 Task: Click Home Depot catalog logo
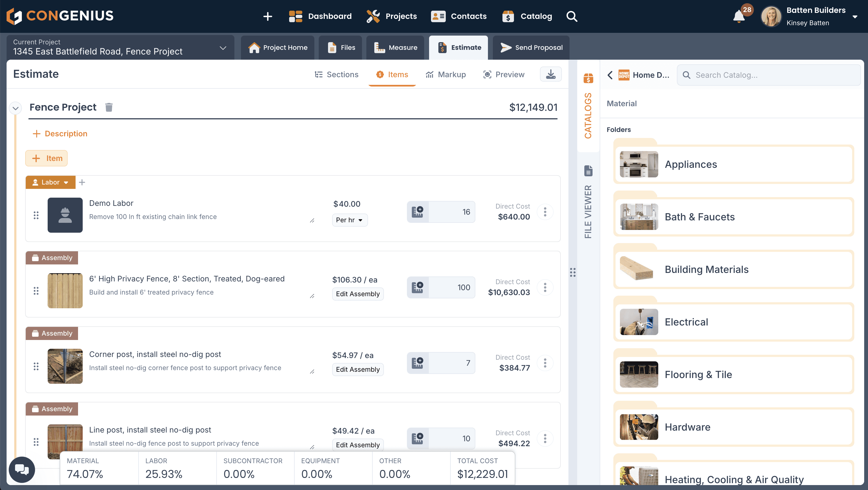624,75
